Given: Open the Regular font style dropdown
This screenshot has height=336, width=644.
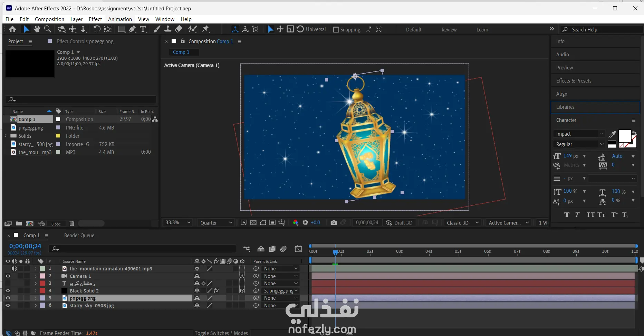Looking at the screenshot, I should [x=579, y=144].
